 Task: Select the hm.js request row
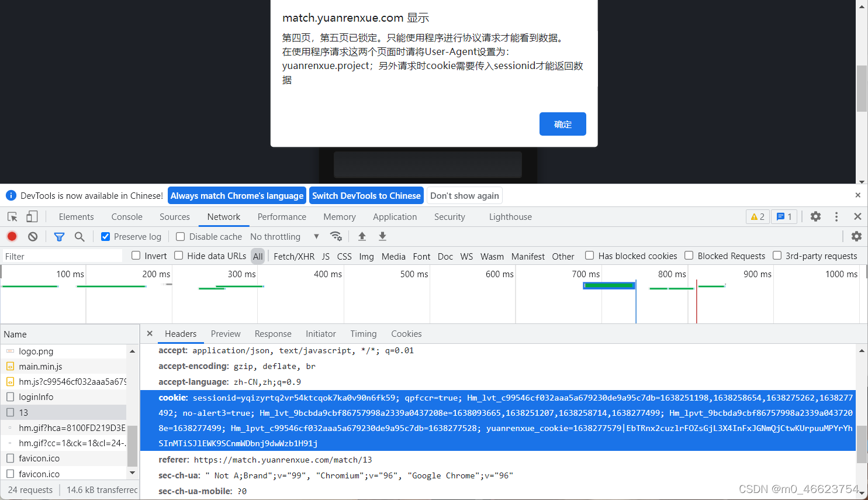point(63,382)
